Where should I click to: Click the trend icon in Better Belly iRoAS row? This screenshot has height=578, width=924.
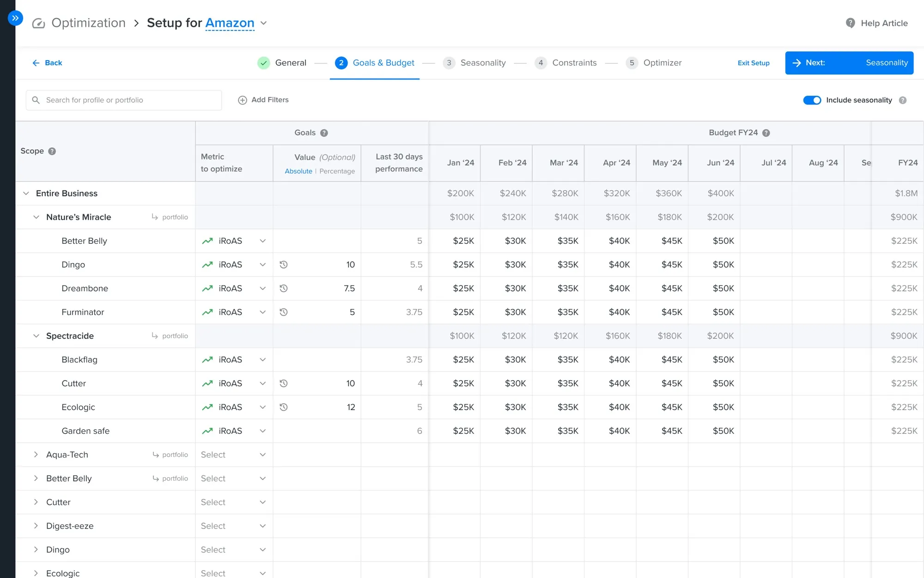[x=207, y=241]
